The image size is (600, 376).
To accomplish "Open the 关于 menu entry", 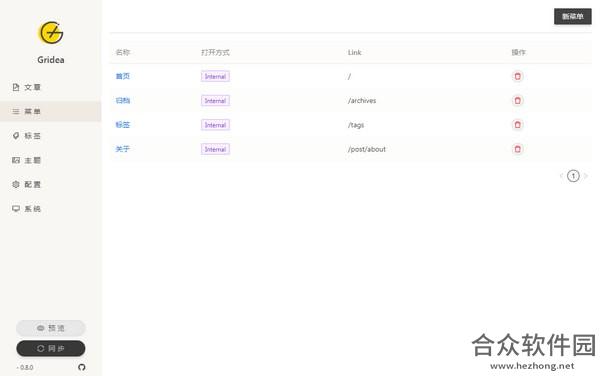I will tap(123, 149).
